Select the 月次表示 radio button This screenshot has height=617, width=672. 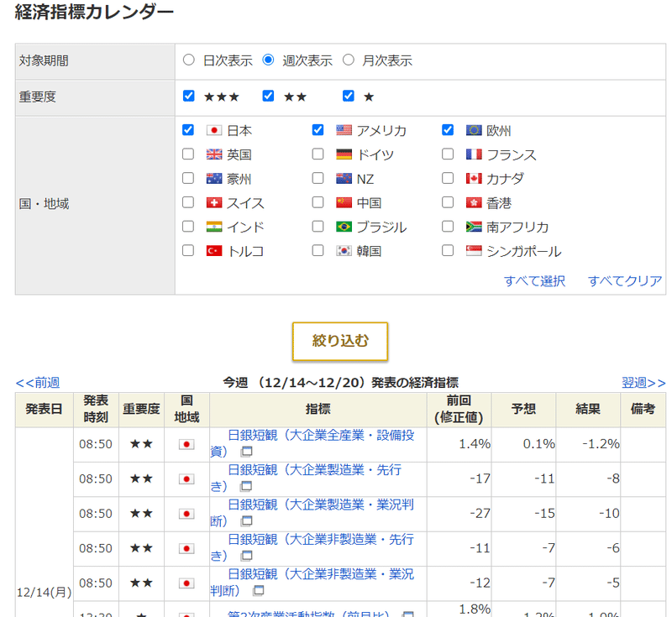pos(349,60)
